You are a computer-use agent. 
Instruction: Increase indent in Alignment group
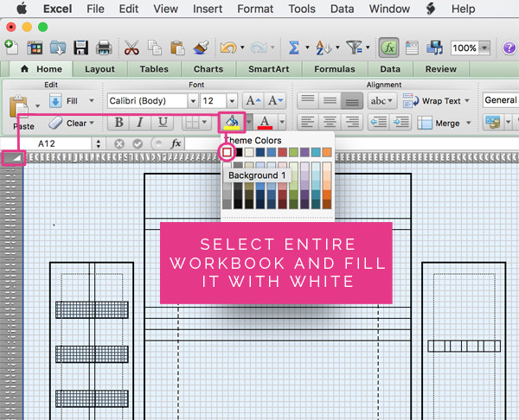click(x=400, y=123)
